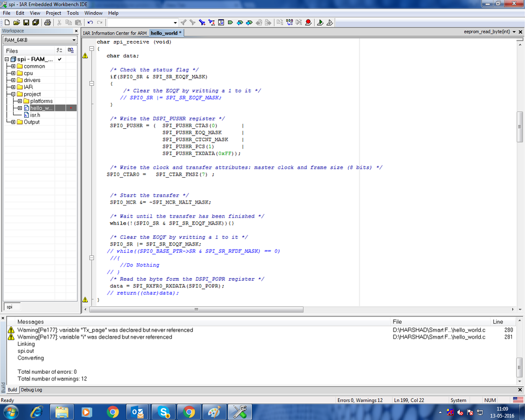Expand the IAR folder
The height and width of the screenshot is (420, 525).
click(13, 87)
